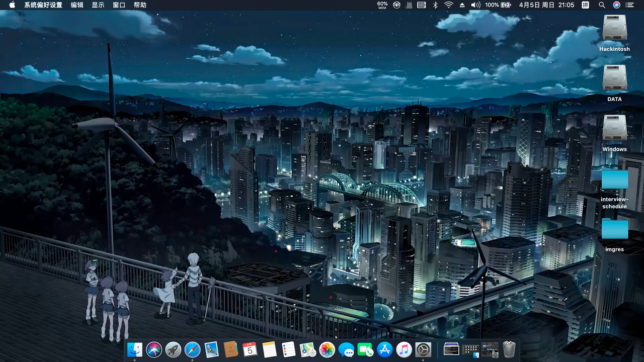Open FaceTime app in the dock
Viewport: 644px width, 362px height.
(366, 349)
